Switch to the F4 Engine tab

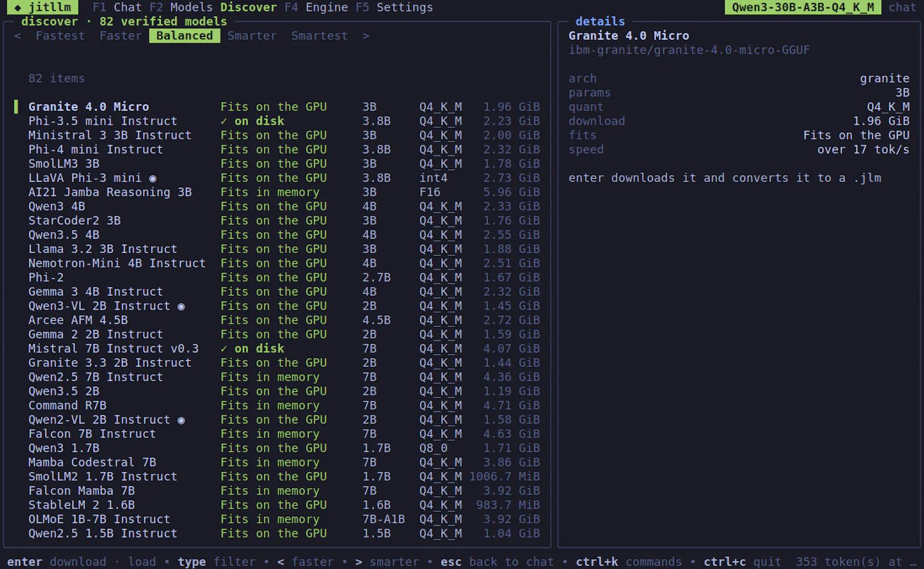(316, 7)
